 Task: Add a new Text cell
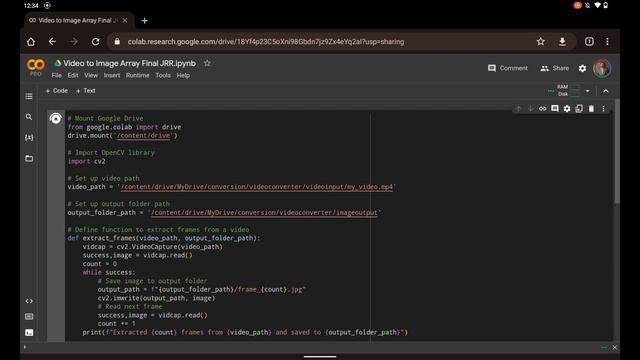[86, 91]
